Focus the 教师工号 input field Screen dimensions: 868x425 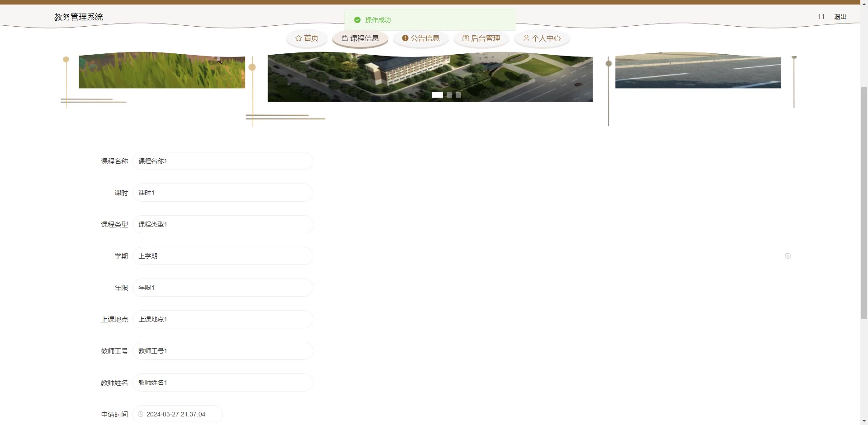coord(223,351)
